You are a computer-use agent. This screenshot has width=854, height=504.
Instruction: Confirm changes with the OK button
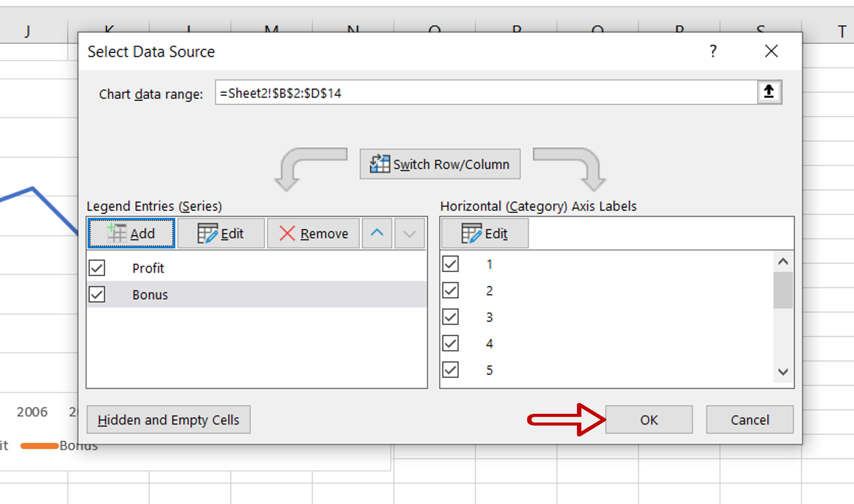click(x=649, y=420)
